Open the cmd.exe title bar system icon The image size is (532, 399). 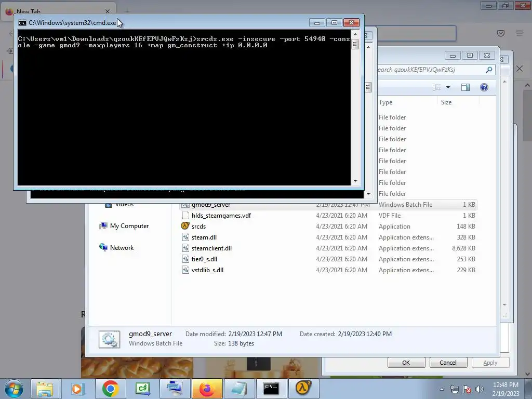(x=22, y=23)
